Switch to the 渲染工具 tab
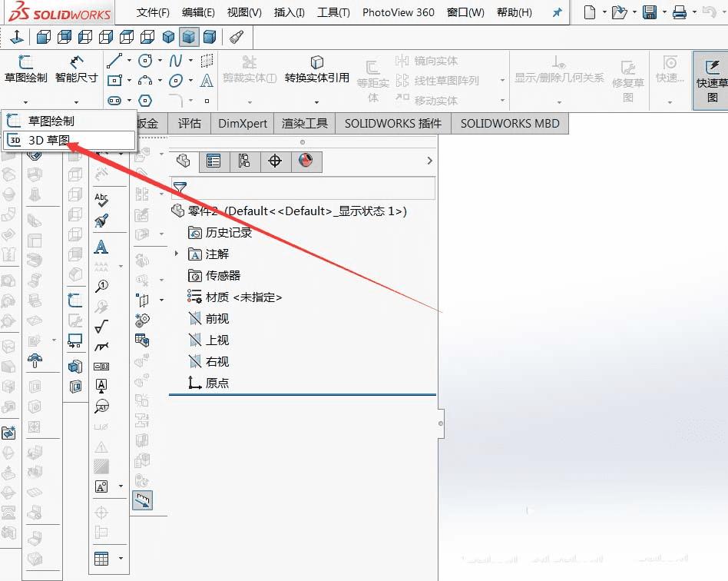728x581 pixels. (x=305, y=123)
